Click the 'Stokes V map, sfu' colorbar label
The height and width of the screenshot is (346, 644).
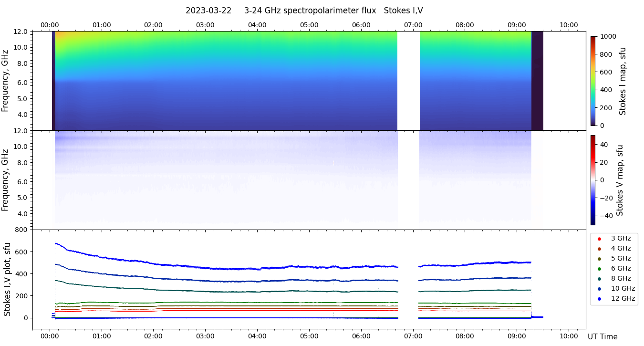(x=620, y=180)
